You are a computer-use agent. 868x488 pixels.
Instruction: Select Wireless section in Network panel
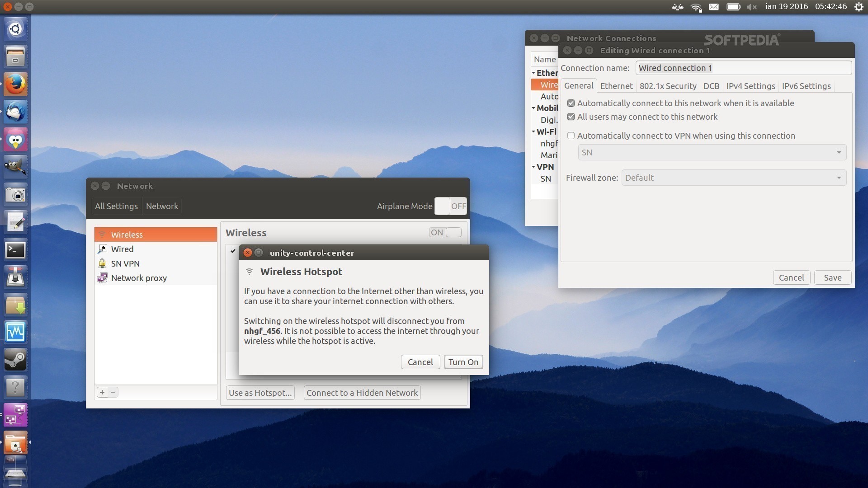156,234
